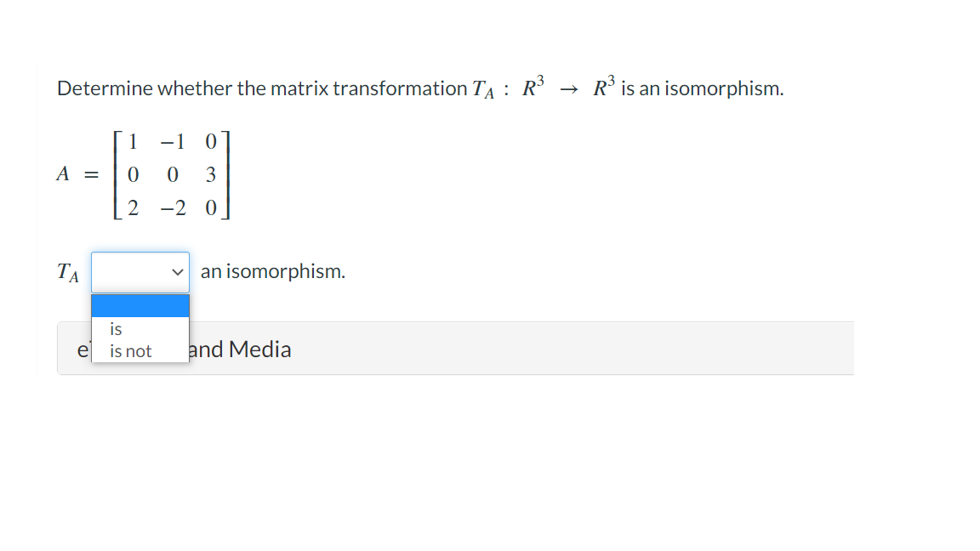Click the phrase "an isomorphism" after the dropdown
This screenshot has width=980, height=551.
click(272, 271)
